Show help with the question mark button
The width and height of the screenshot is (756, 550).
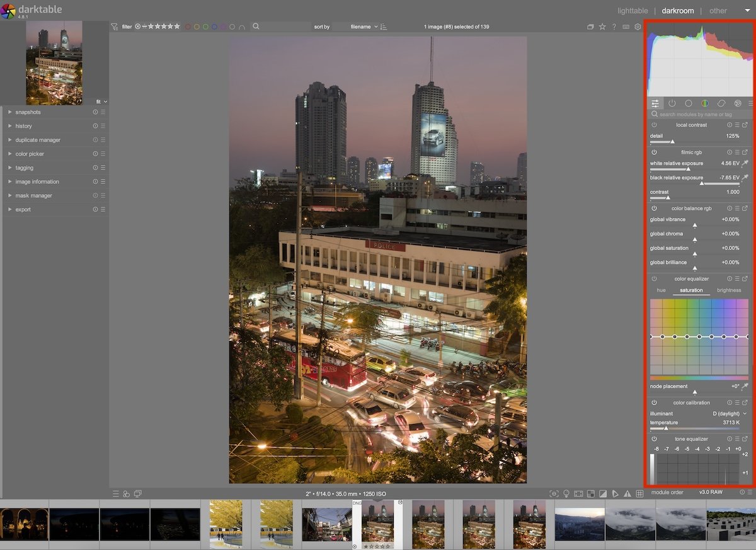(x=614, y=26)
